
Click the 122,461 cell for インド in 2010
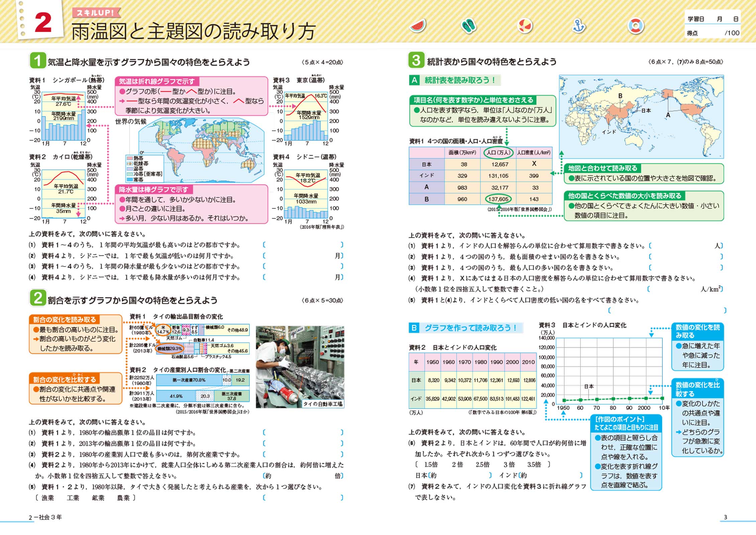[x=528, y=399]
